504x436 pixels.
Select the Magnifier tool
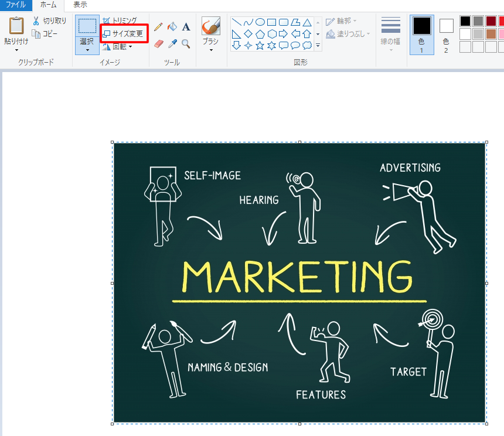point(186,44)
